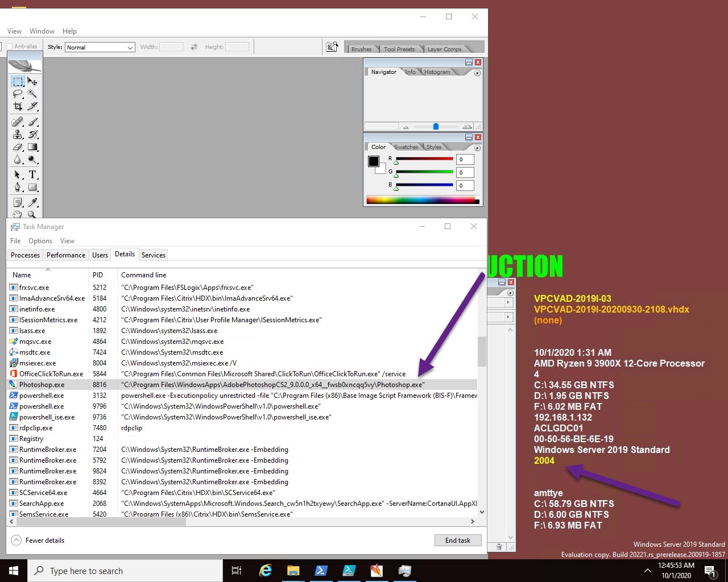Select the Gradient tool

click(x=32, y=147)
